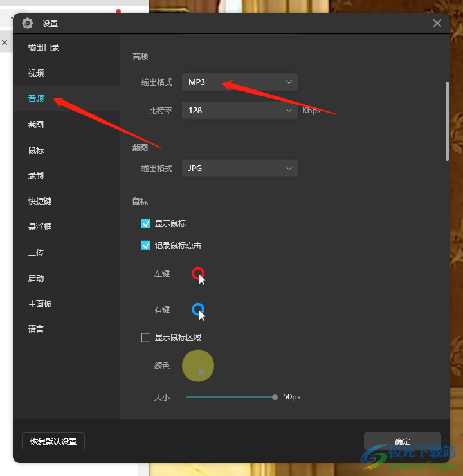This screenshot has height=476, width=463.
Task: Select the 音频 sidebar item
Action: click(x=36, y=98)
